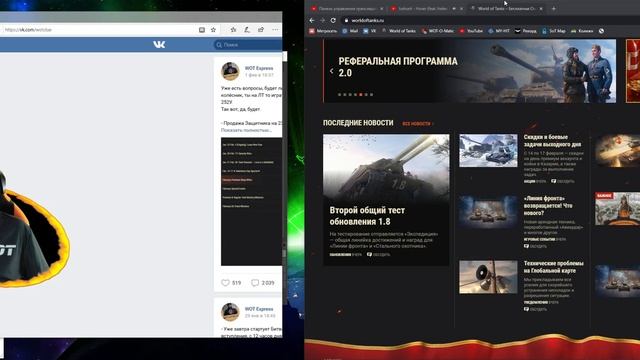Close the World of Tanks browser tab
Image resolution: width=640 pixels, height=360 pixels.
(x=541, y=9)
